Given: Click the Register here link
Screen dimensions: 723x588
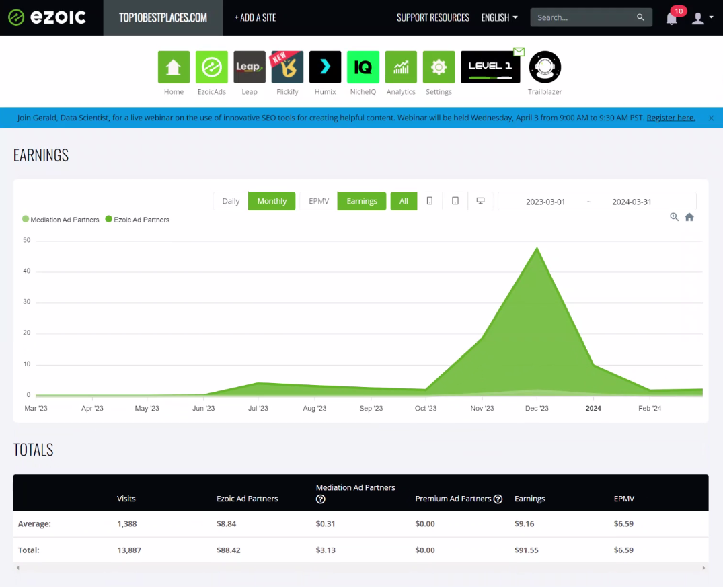Looking at the screenshot, I should (x=671, y=118).
